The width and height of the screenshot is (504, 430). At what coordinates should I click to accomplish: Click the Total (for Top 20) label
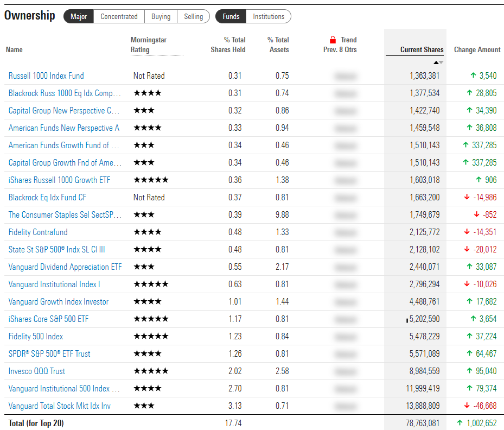coord(36,423)
